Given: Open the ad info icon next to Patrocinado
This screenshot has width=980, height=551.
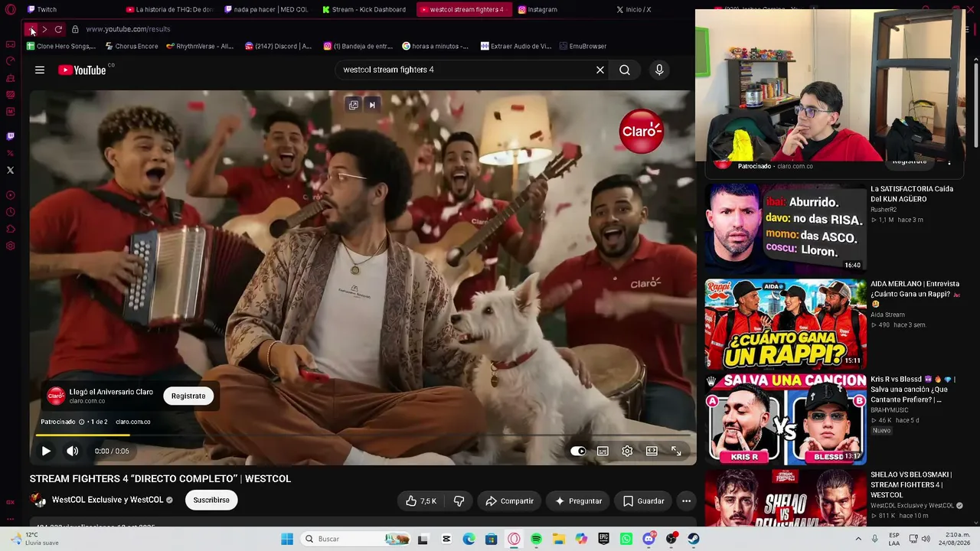Looking at the screenshot, I should point(81,422).
